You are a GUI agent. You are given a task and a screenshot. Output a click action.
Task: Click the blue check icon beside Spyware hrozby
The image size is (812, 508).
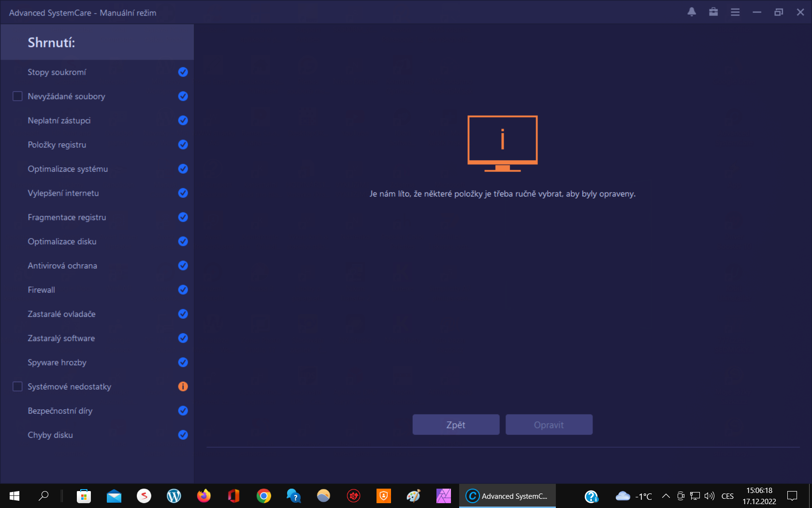coord(183,362)
